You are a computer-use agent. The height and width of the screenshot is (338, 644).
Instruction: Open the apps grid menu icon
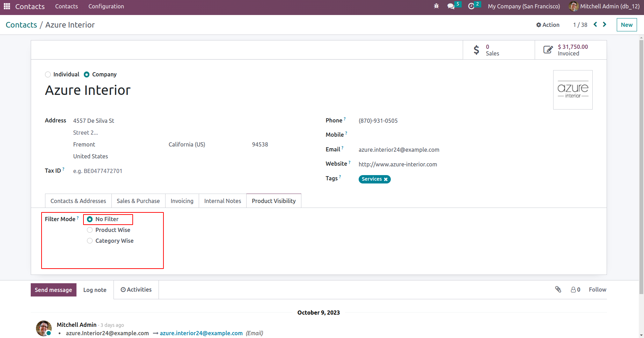(x=7, y=6)
